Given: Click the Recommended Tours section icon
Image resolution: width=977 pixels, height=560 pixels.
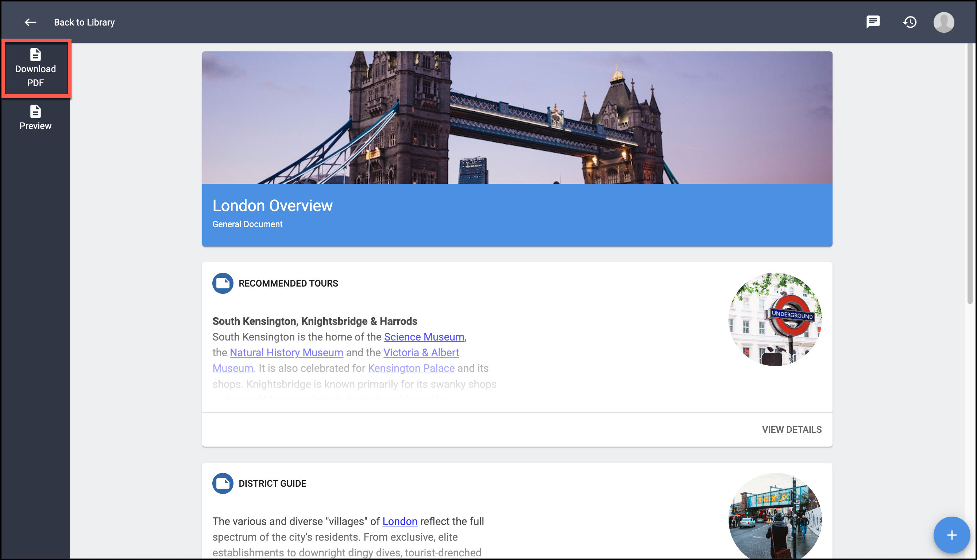Looking at the screenshot, I should (x=223, y=283).
